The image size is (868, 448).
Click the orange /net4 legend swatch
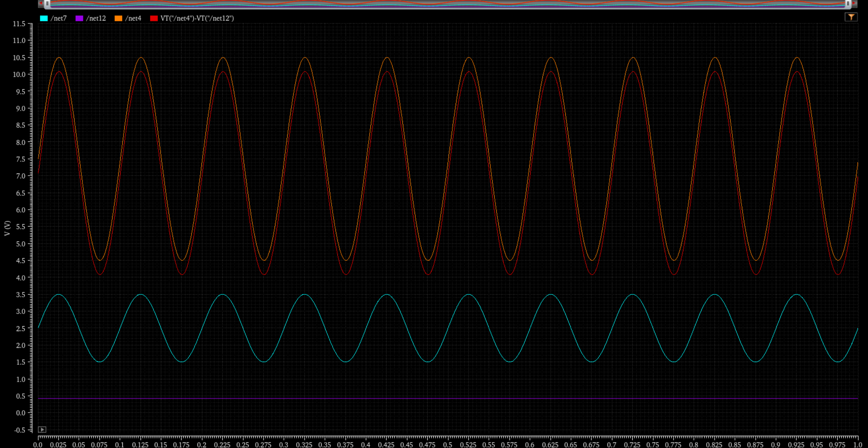118,18
